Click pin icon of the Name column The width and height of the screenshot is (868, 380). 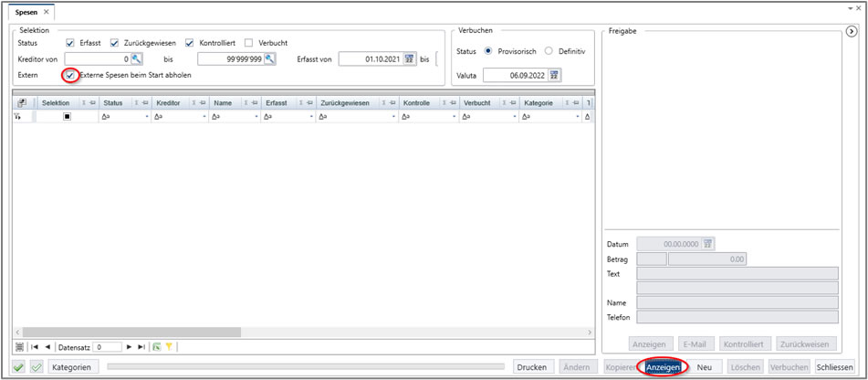pos(254,103)
